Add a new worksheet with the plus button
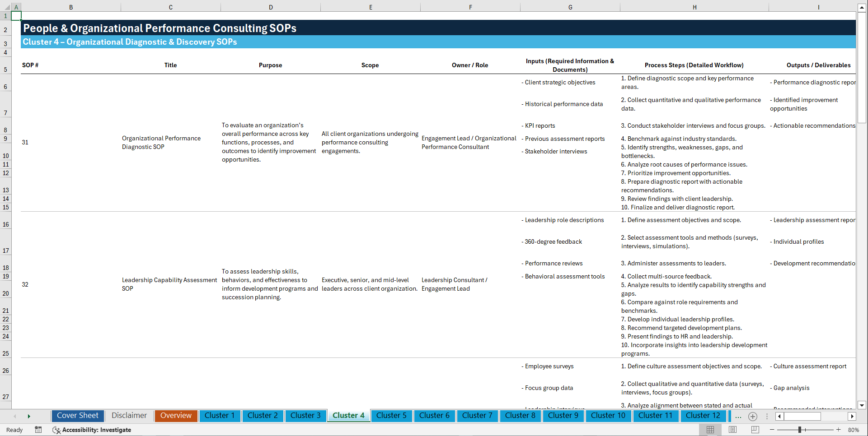Viewport: 868px width, 436px height. tap(753, 416)
